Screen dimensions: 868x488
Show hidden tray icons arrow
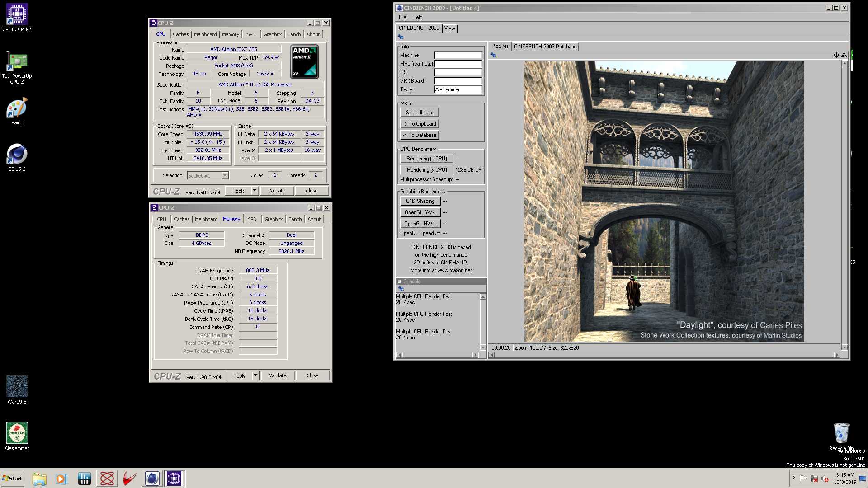(x=793, y=478)
